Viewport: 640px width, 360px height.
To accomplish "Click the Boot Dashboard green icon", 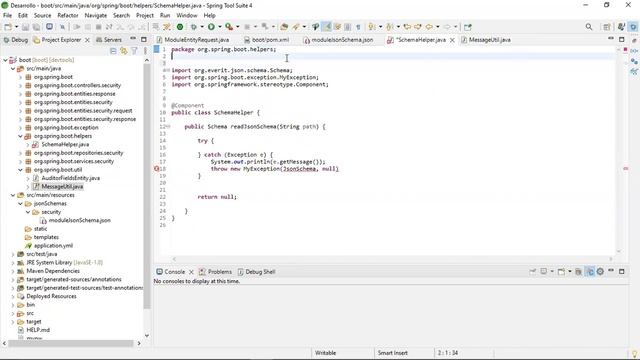I will (x=180, y=27).
